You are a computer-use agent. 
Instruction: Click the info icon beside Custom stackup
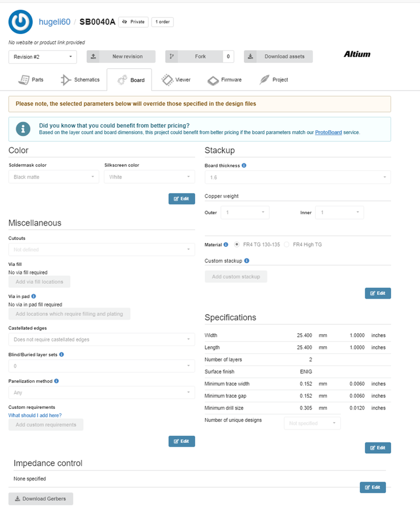click(247, 261)
